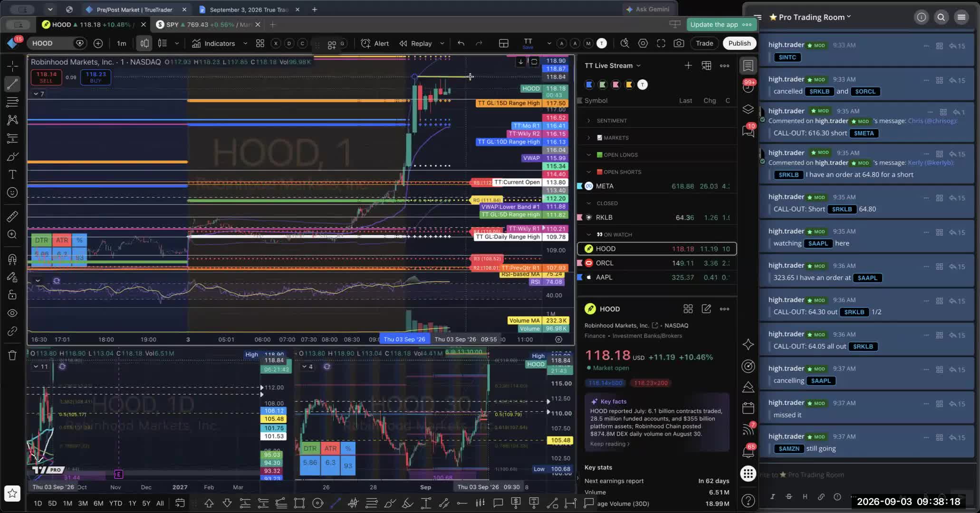This screenshot has height=513, width=980.
Task: Activate the zoom-in tool
Action: (12, 235)
